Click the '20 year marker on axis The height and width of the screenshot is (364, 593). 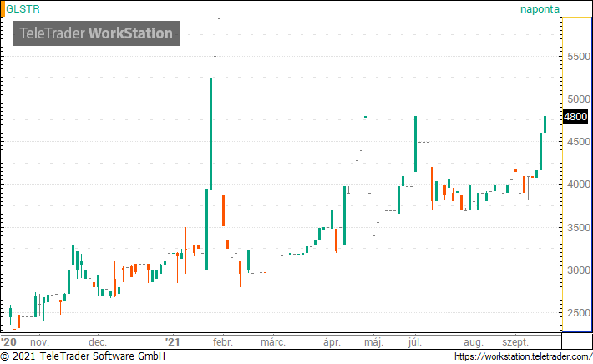tap(8, 342)
